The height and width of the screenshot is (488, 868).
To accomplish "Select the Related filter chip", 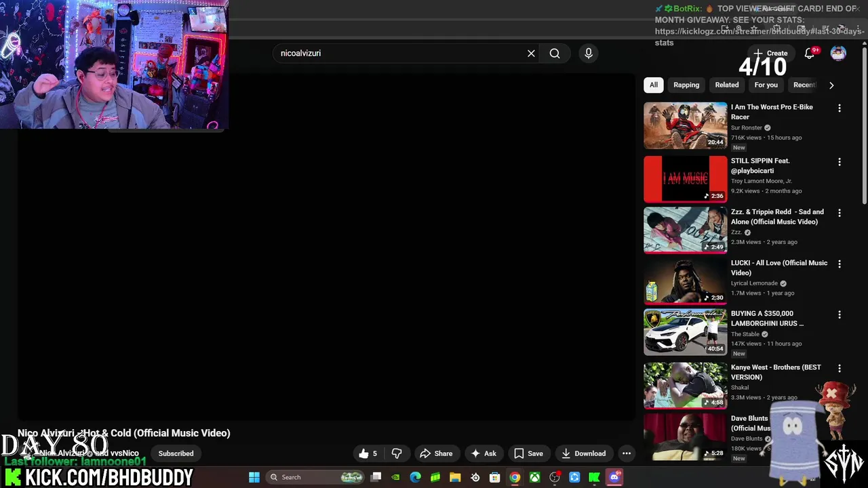I will click(x=727, y=85).
